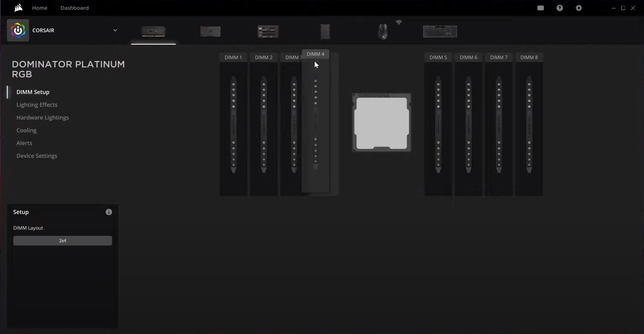Select Hardware Lightings in the sidebar
644x334 pixels.
[x=43, y=117]
